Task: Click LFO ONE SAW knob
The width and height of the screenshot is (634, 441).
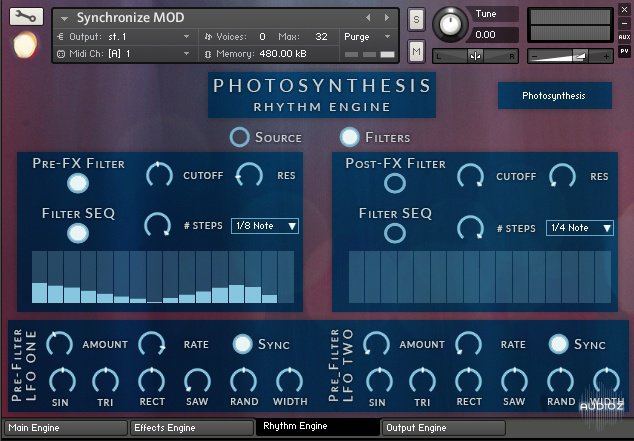Action: click(x=197, y=381)
